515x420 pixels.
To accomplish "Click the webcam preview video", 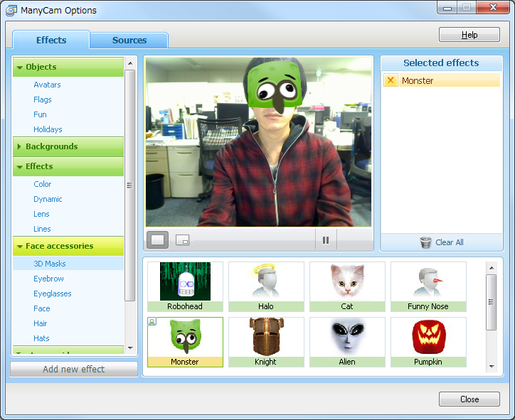I will (258, 141).
